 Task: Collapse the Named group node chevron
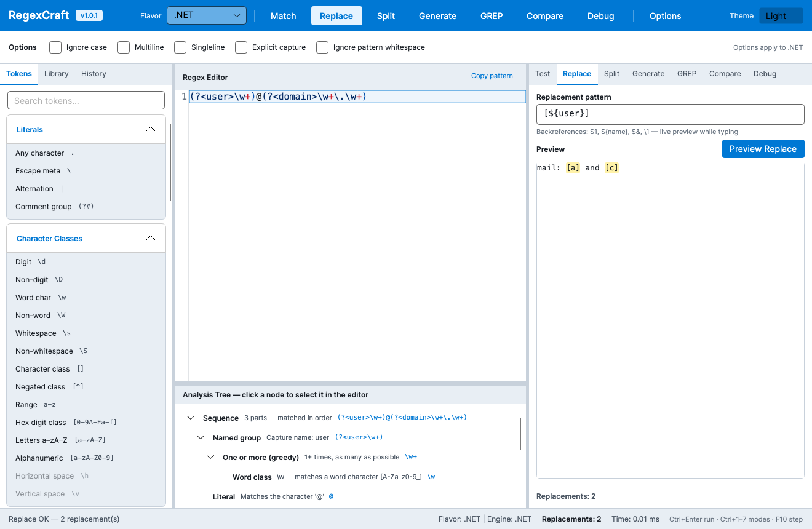[201, 437]
